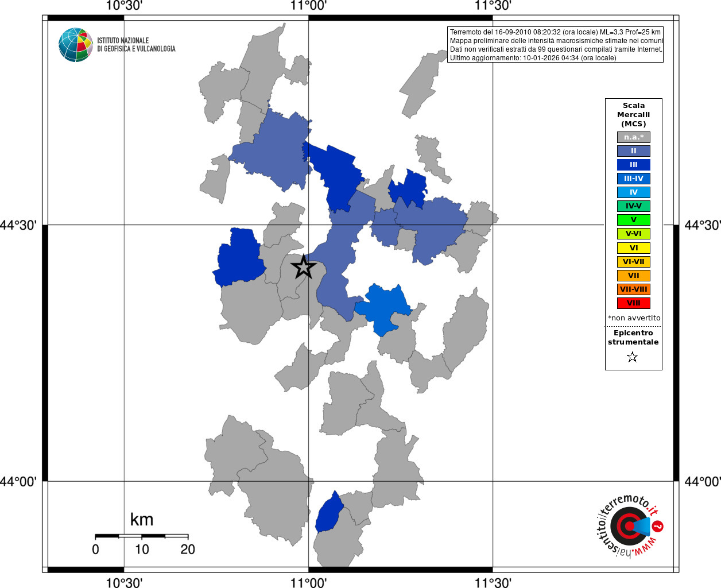Click the right 44°00' latitude label
The height and width of the screenshot is (588, 721).
[x=703, y=481]
